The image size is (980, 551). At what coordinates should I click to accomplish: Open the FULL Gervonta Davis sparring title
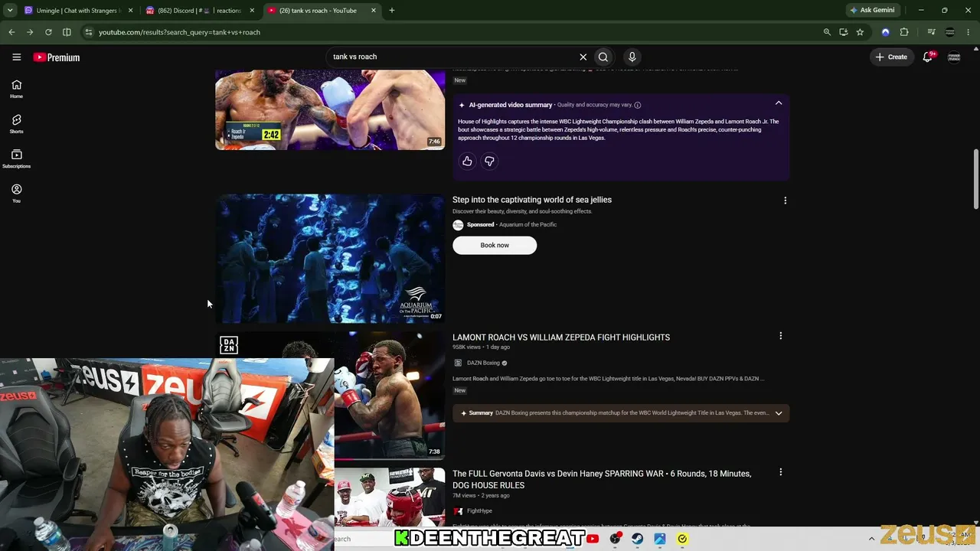point(602,479)
